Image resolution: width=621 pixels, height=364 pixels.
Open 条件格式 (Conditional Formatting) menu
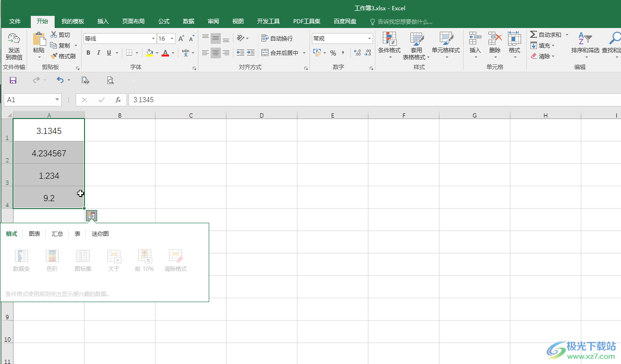[x=389, y=46]
